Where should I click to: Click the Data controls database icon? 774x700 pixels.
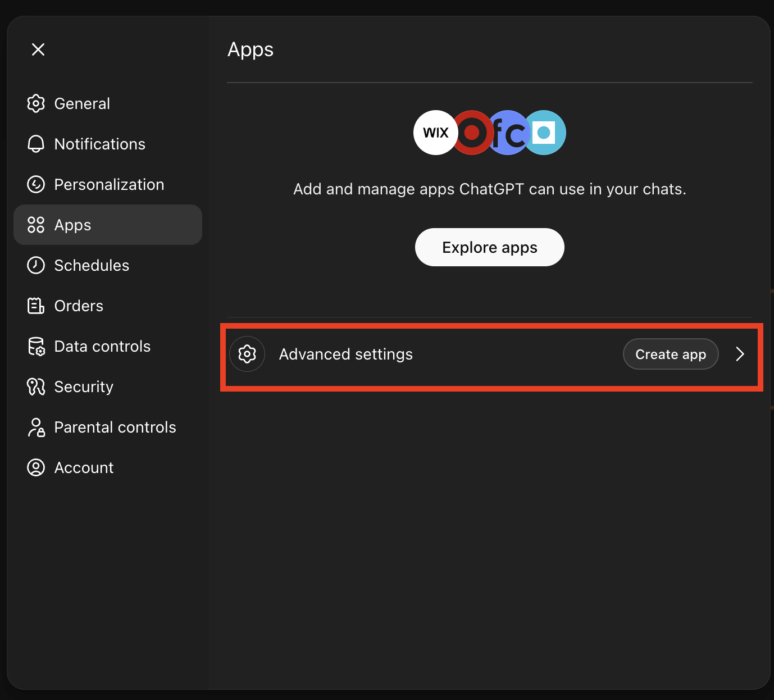pyautogui.click(x=36, y=346)
